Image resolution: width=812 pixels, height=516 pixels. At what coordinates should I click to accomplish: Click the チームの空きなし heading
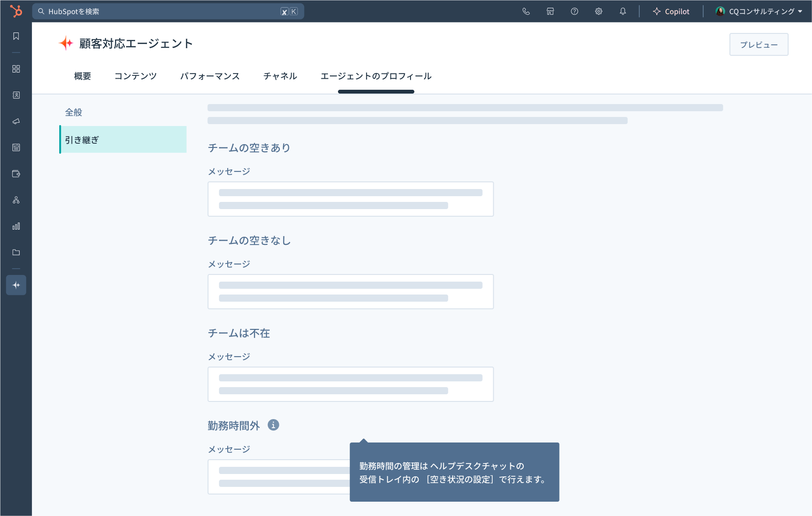(249, 241)
